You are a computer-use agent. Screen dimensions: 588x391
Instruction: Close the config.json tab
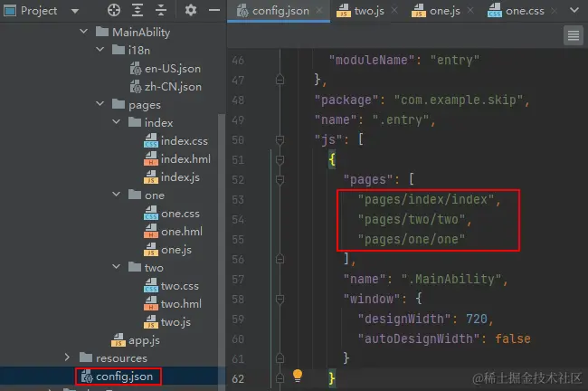(x=319, y=11)
